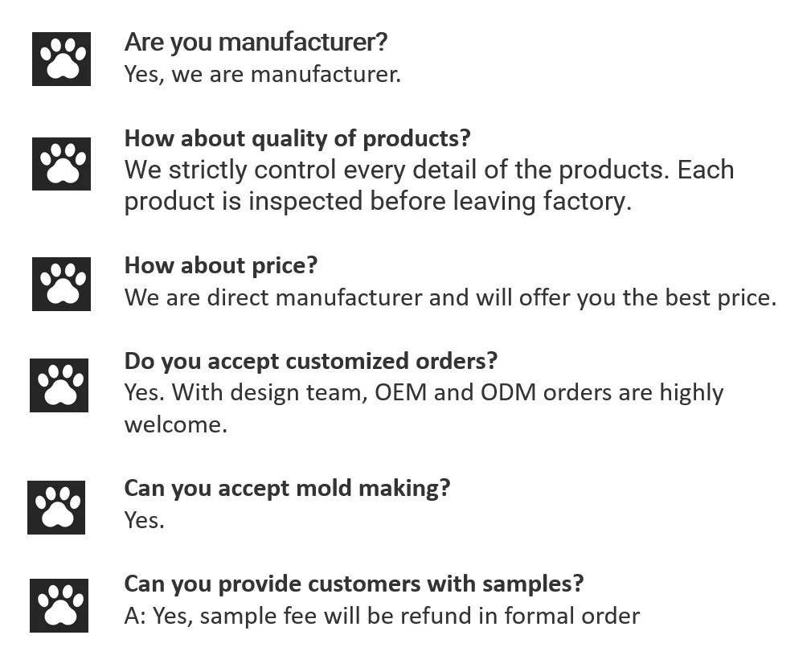Screen dimensions: 807x672
Task: Click "Can you provide customers with samples?" heading
Action: pos(354,584)
